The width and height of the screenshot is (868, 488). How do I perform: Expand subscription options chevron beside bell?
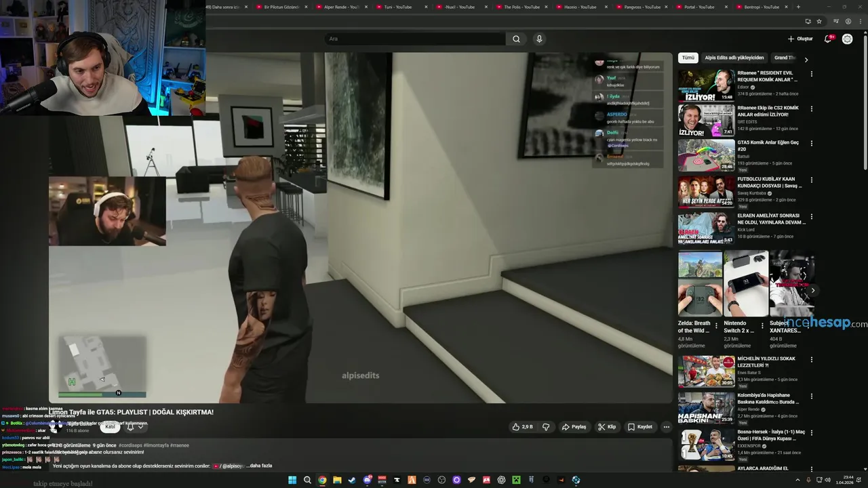point(140,427)
